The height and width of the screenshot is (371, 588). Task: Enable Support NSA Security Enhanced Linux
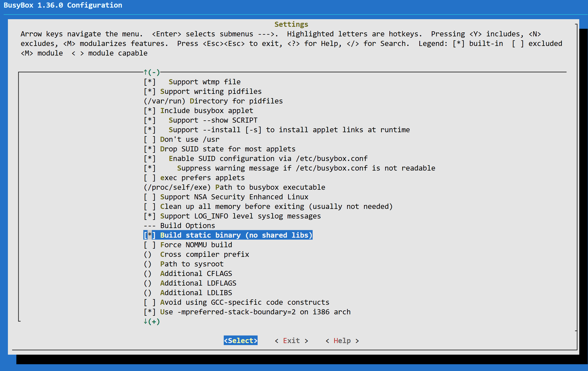226,197
